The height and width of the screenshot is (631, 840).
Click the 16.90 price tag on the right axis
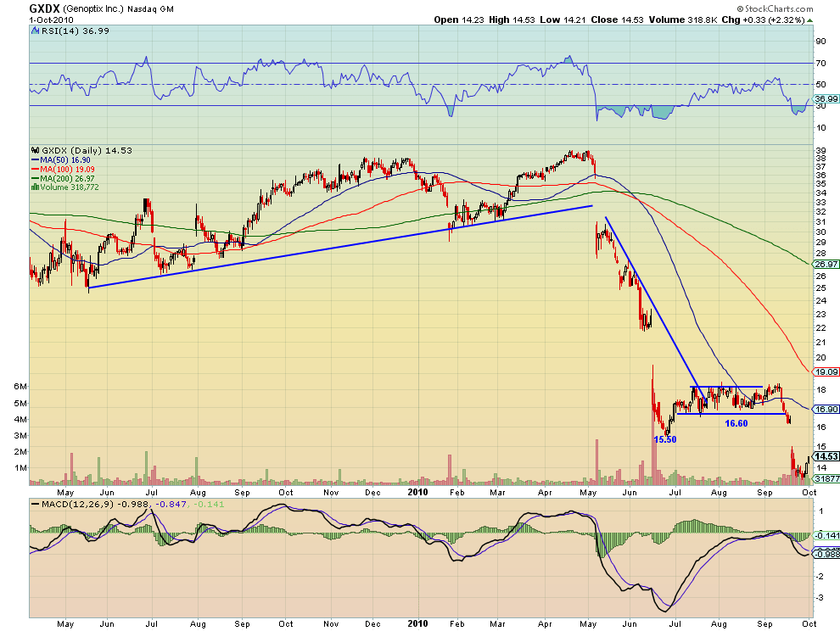826,410
